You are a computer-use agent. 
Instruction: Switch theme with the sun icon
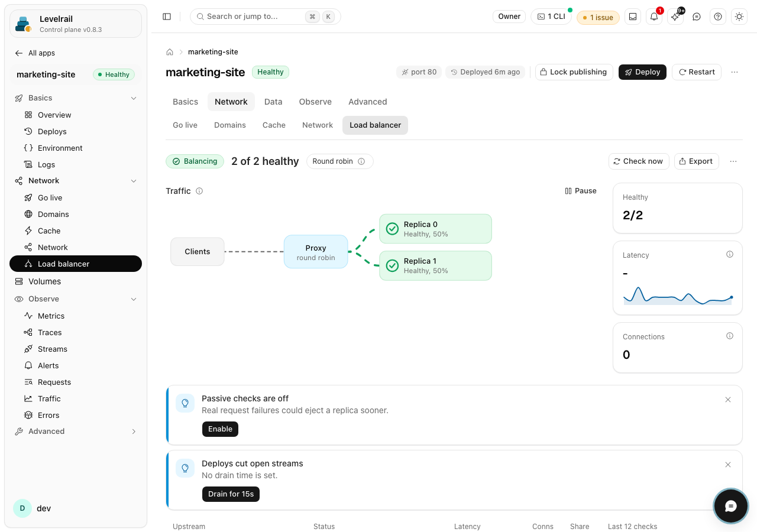coord(739,17)
